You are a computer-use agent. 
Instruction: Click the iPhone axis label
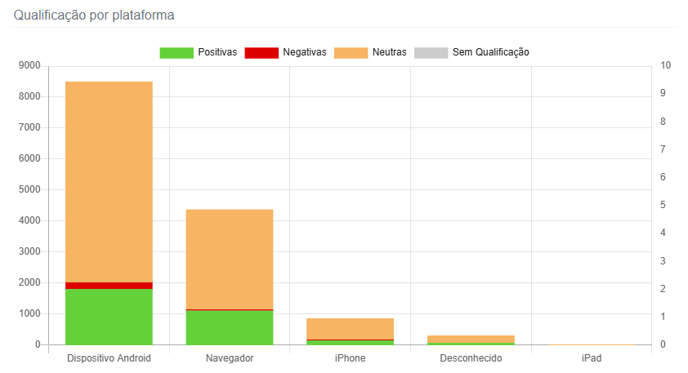[x=350, y=358]
